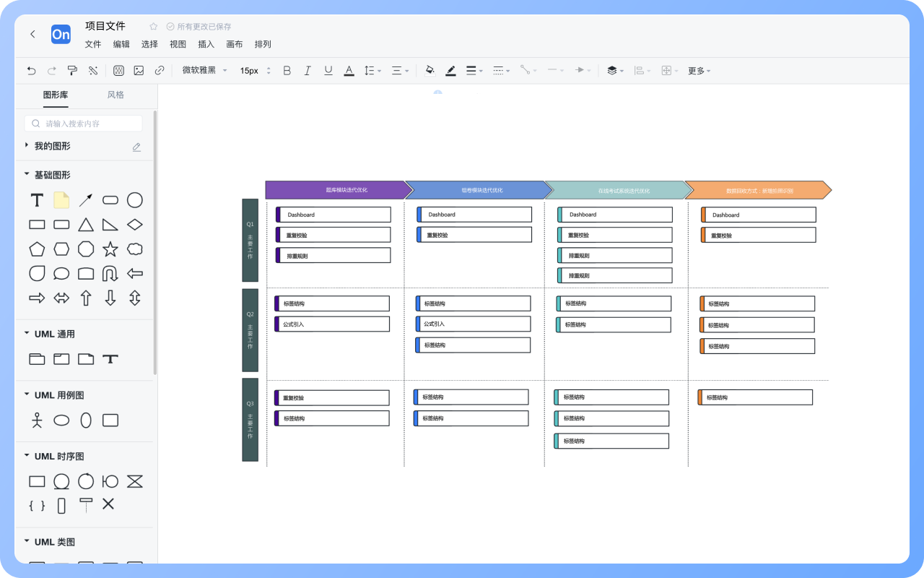Pick the UML actor stick figure shape
The height and width of the screenshot is (578, 924).
tap(37, 420)
